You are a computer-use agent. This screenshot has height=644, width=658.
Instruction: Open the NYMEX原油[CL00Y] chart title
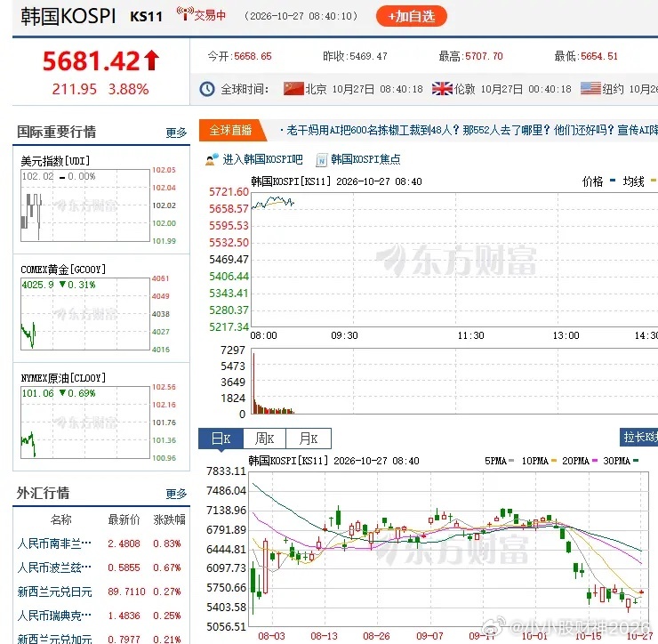63,378
